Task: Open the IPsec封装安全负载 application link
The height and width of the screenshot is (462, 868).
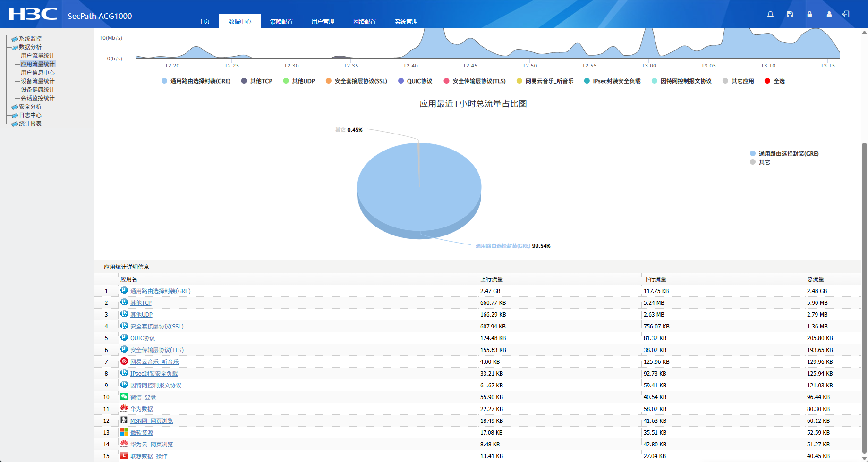Action: pyautogui.click(x=154, y=374)
